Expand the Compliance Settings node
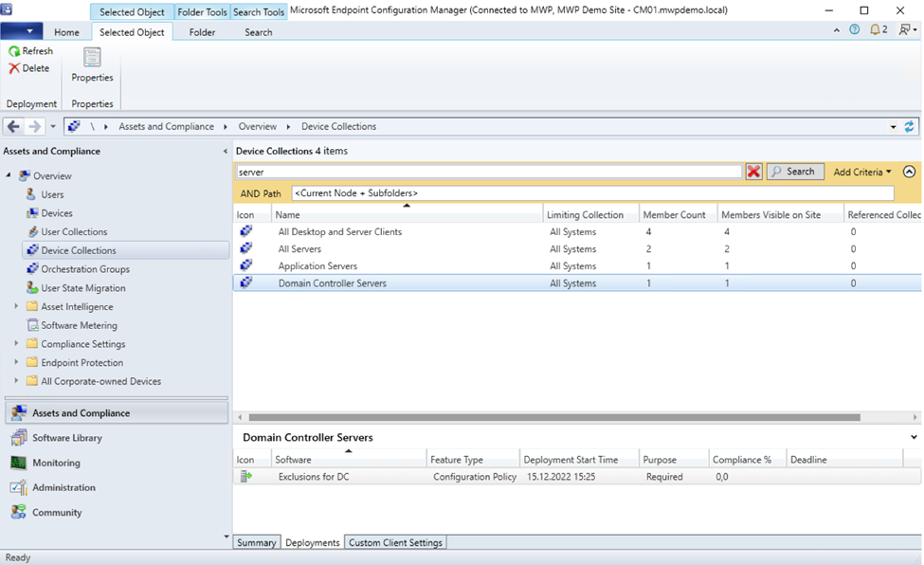The image size is (924, 565). (x=16, y=344)
